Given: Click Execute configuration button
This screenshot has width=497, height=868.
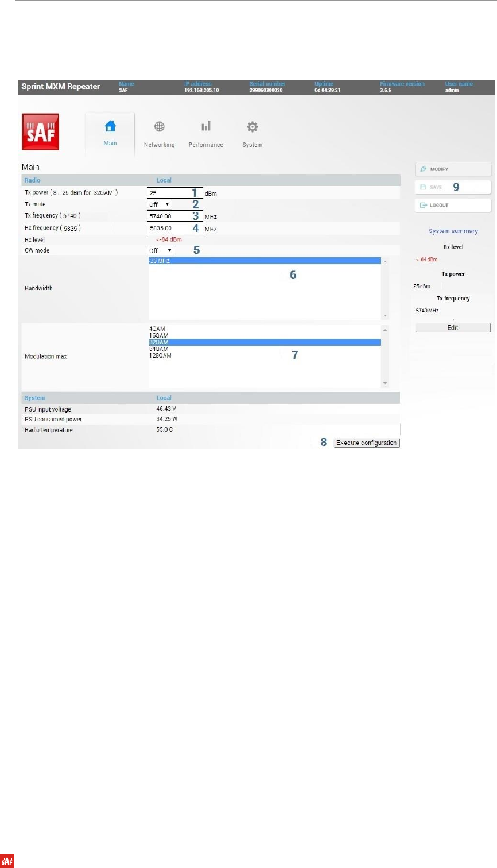Looking at the screenshot, I should 366,443.
